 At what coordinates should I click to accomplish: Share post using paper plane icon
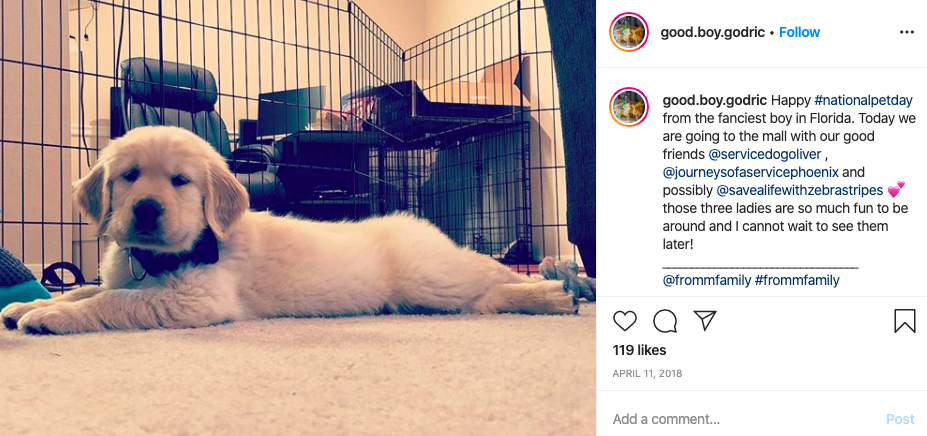(x=705, y=320)
